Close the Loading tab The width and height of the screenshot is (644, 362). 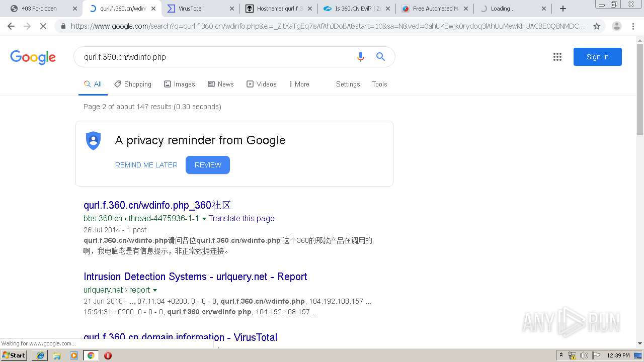click(544, 9)
